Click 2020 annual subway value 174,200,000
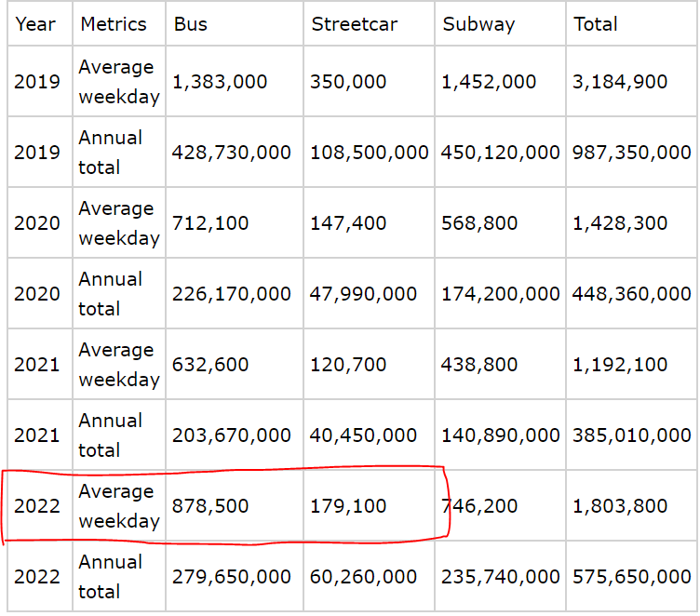The image size is (700, 616). point(501,294)
